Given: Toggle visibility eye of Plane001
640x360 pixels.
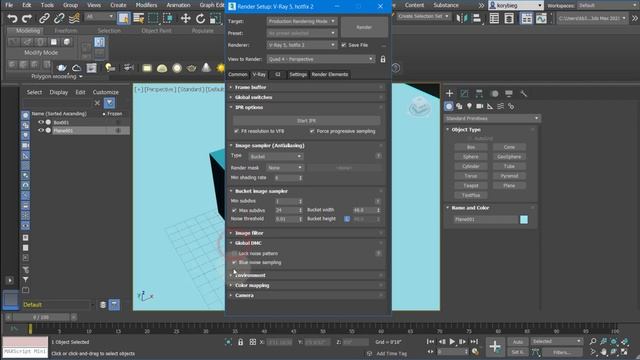Looking at the screenshot, I should point(41,130).
